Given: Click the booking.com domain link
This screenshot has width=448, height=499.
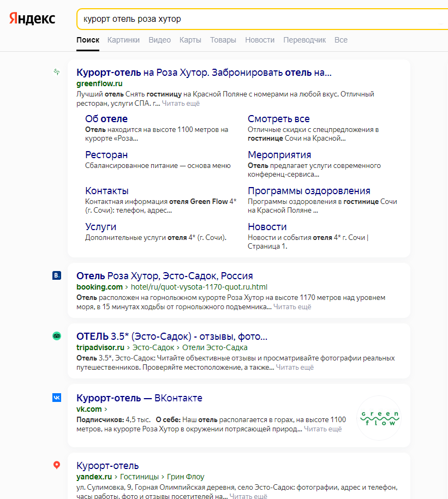Looking at the screenshot, I should [99, 287].
